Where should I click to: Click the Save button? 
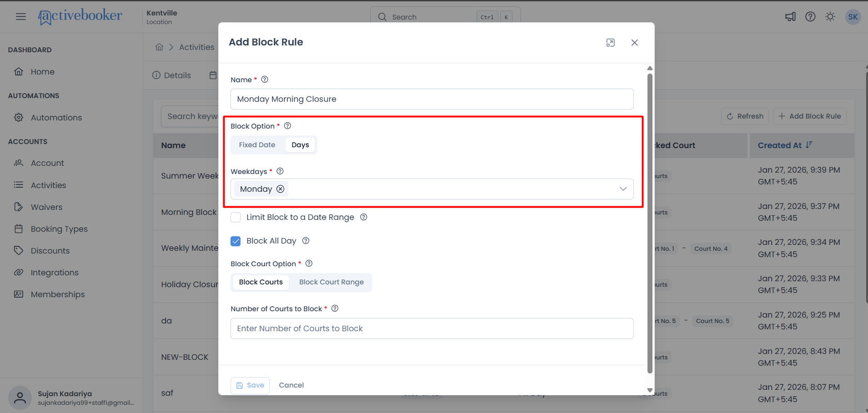point(250,385)
